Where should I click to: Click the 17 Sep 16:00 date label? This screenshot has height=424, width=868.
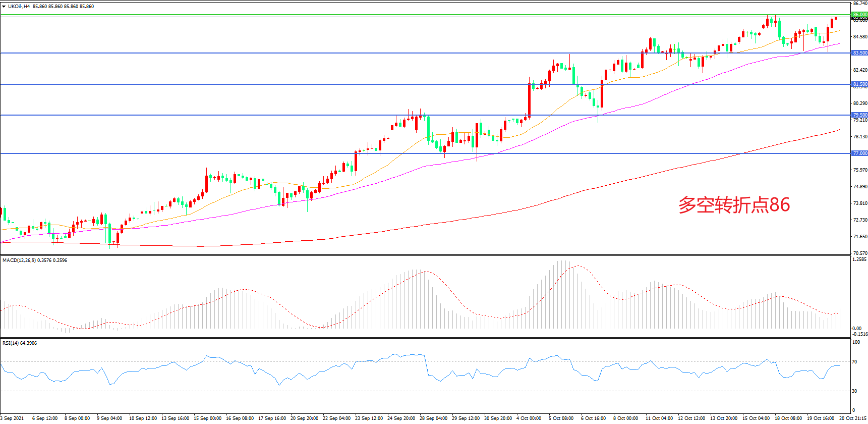[272, 418]
